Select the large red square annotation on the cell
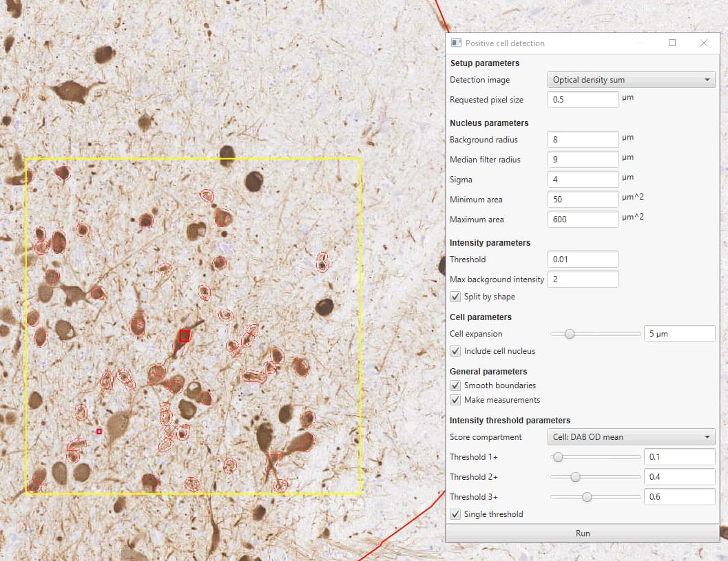 pos(185,335)
